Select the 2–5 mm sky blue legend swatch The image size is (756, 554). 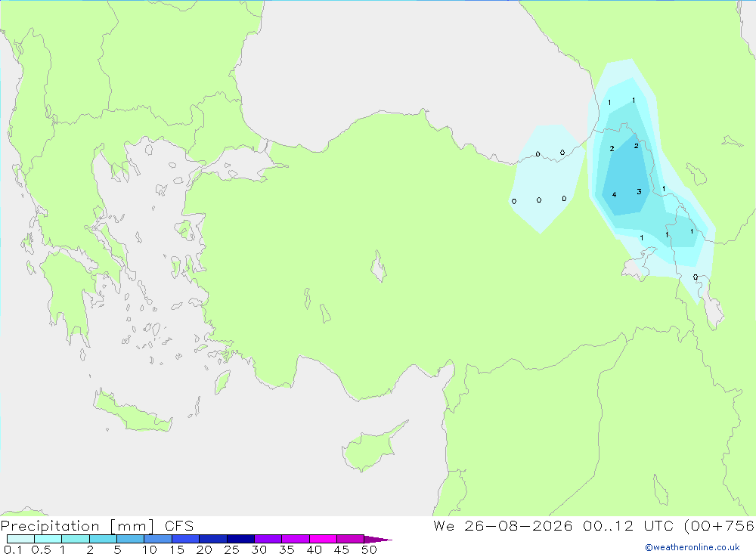103,539
